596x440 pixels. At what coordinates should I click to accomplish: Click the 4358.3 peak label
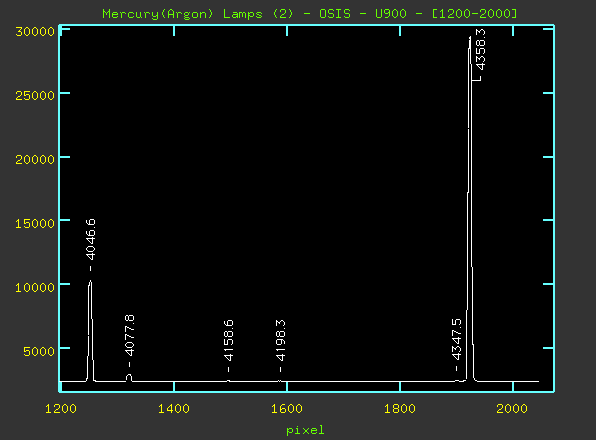coord(481,49)
